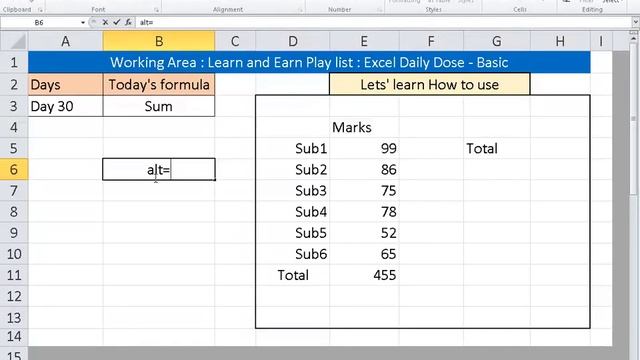Click the 'Sub5' label cell
Viewport: 640px width, 360px height.
tap(293, 233)
